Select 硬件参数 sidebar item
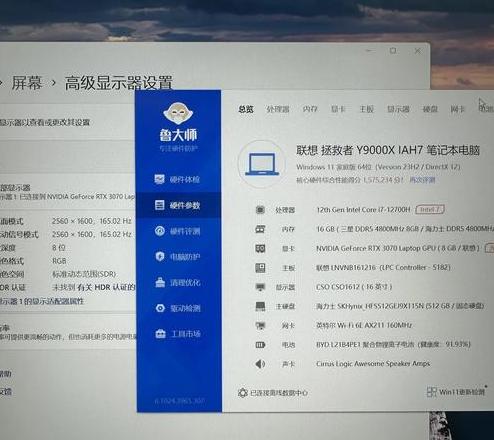494x440 pixels. [178, 205]
